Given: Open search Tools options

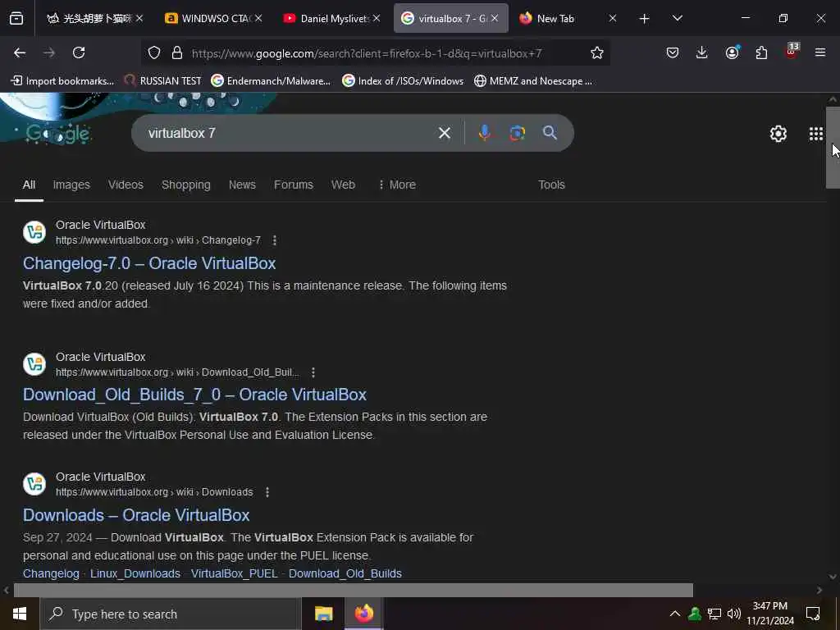Looking at the screenshot, I should [551, 185].
